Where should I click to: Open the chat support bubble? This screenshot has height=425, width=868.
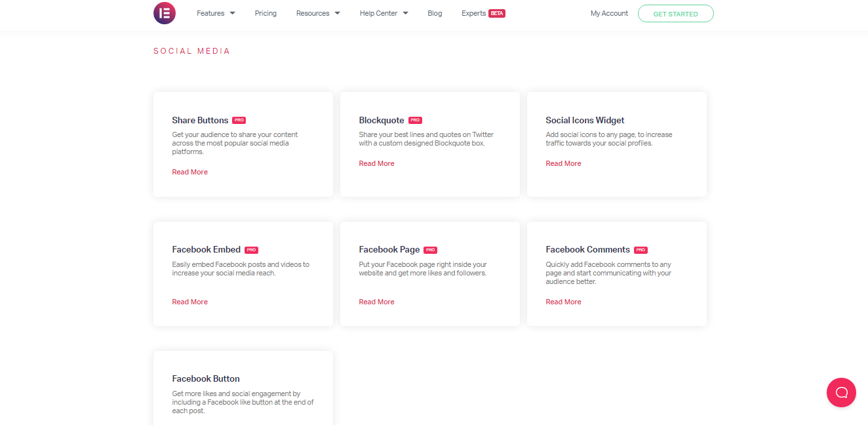(841, 392)
